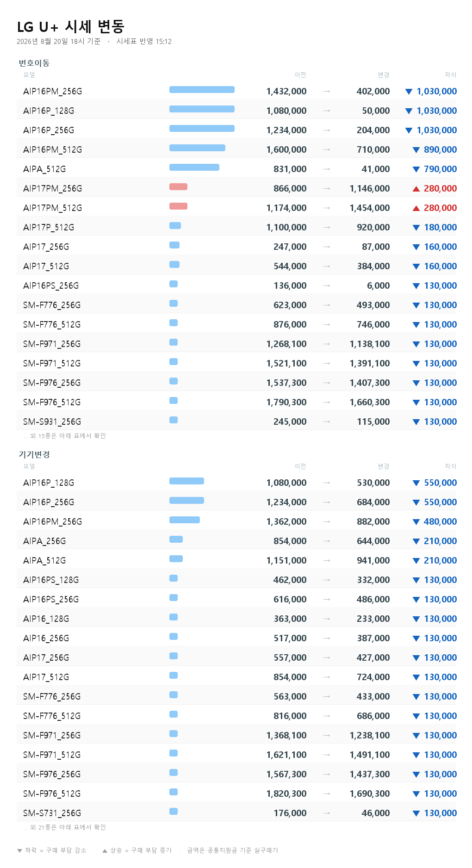
Task: Click the changed price 1,238,100
Action: pyautogui.click(x=370, y=736)
